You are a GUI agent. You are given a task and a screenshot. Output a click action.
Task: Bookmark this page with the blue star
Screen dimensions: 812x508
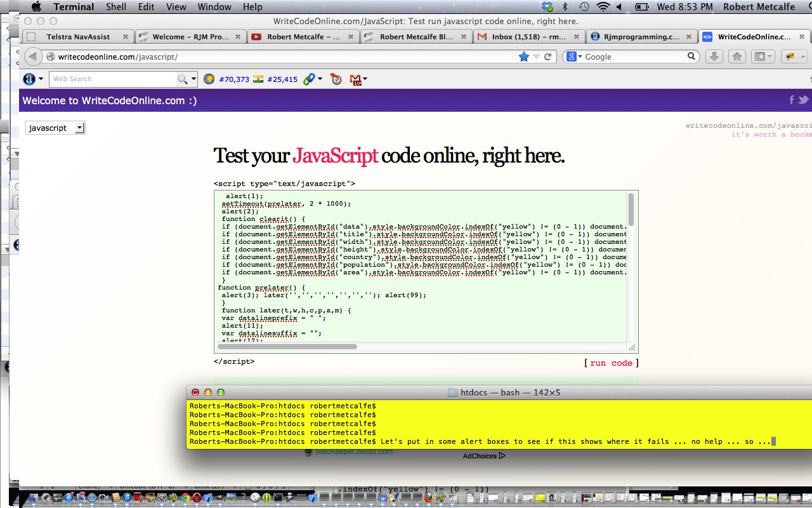click(x=523, y=57)
